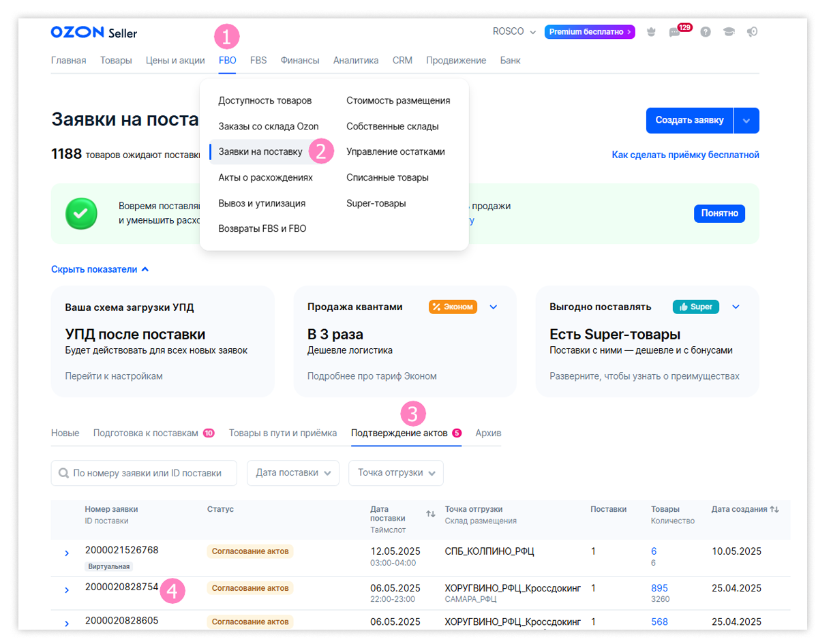Select Акты о расхождениях entry

[266, 177]
